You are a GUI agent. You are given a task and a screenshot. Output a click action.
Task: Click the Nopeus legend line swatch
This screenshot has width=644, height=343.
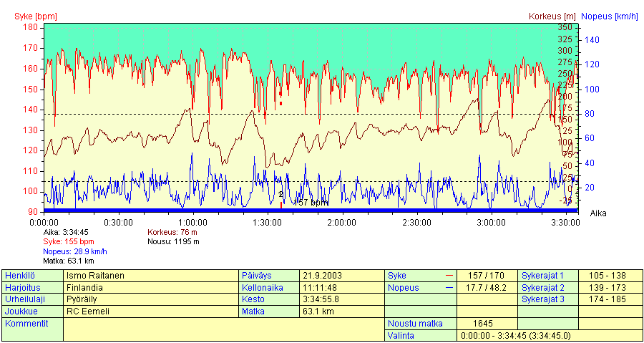tap(449, 287)
